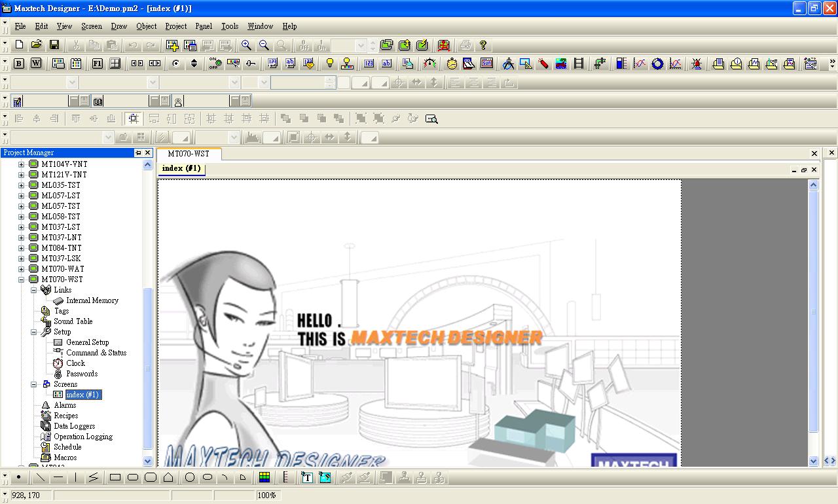Select the Circle drawing tool
The image size is (838, 504).
pos(190,477)
